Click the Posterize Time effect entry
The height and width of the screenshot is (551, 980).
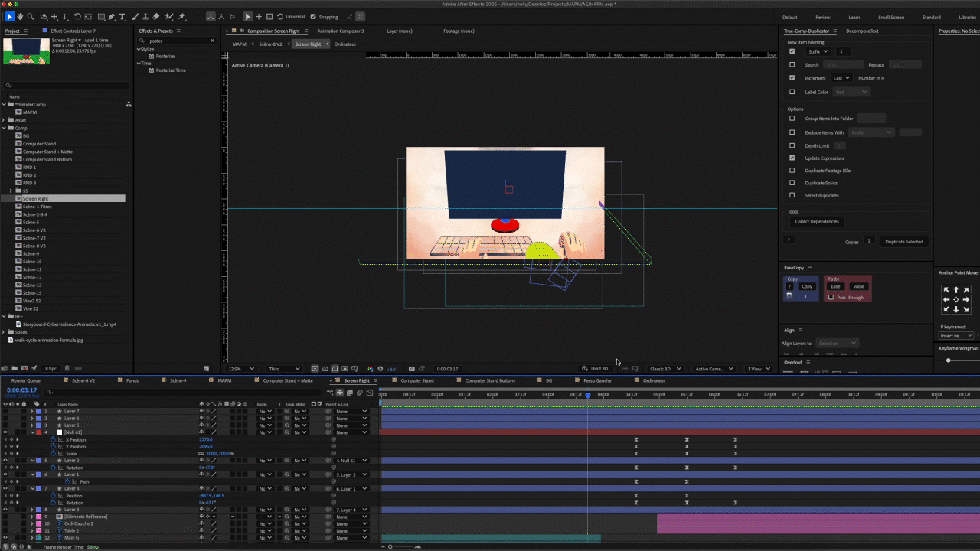171,70
